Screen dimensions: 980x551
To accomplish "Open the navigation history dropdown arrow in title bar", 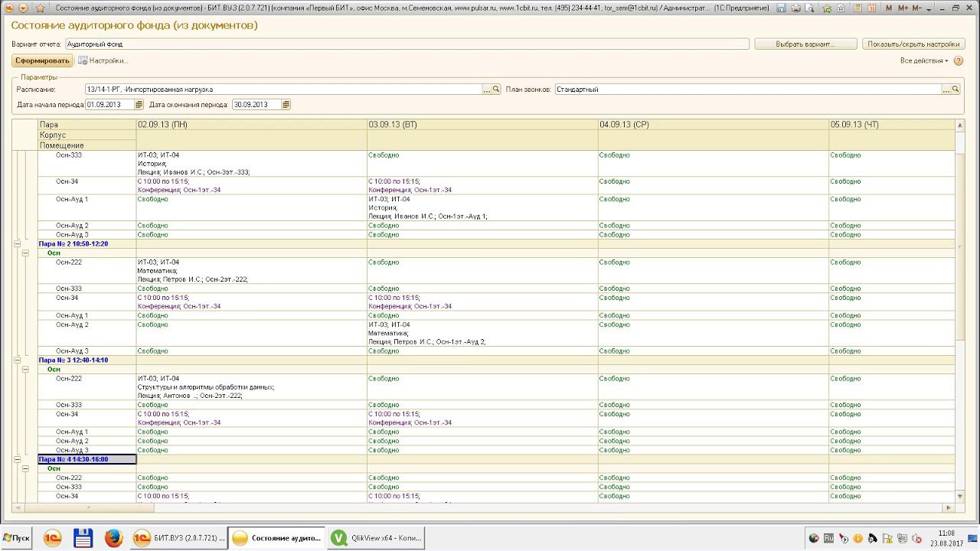I will coord(24,8).
